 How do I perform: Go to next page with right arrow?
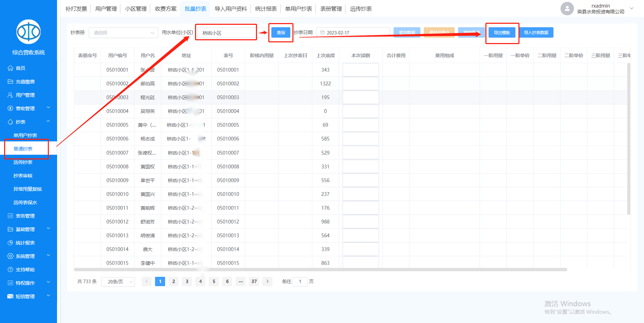click(268, 281)
